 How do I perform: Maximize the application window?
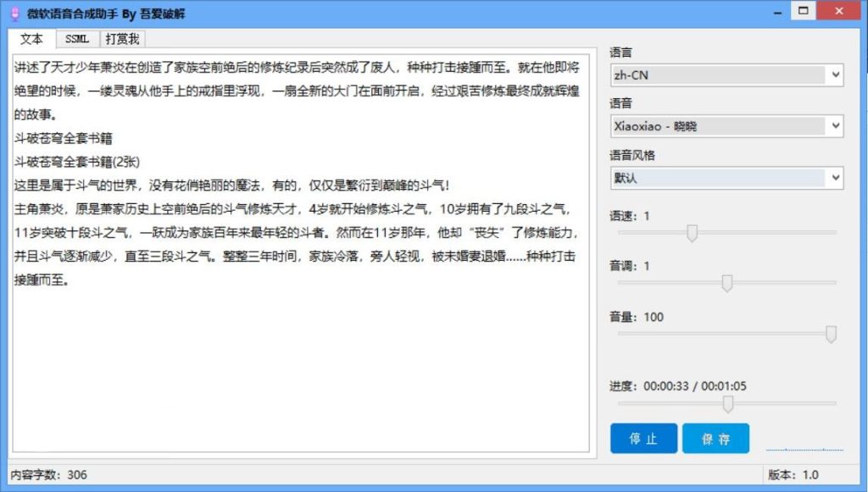803,10
